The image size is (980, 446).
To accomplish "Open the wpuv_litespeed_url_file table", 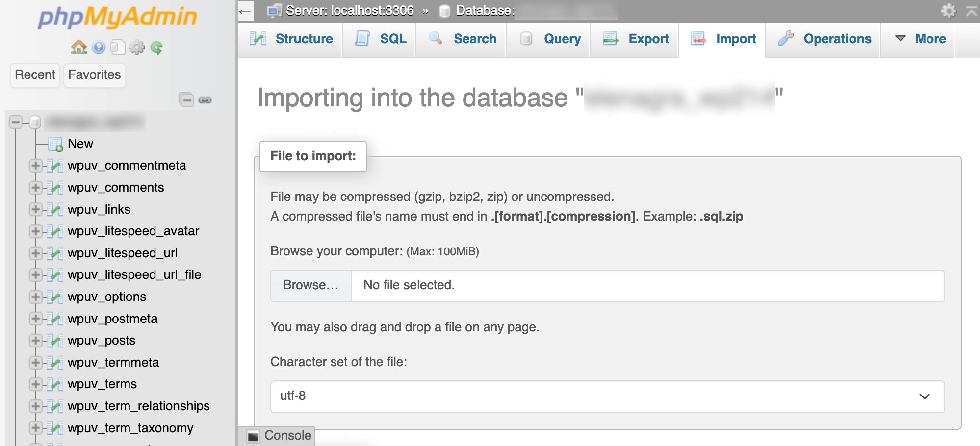I will pos(134,274).
